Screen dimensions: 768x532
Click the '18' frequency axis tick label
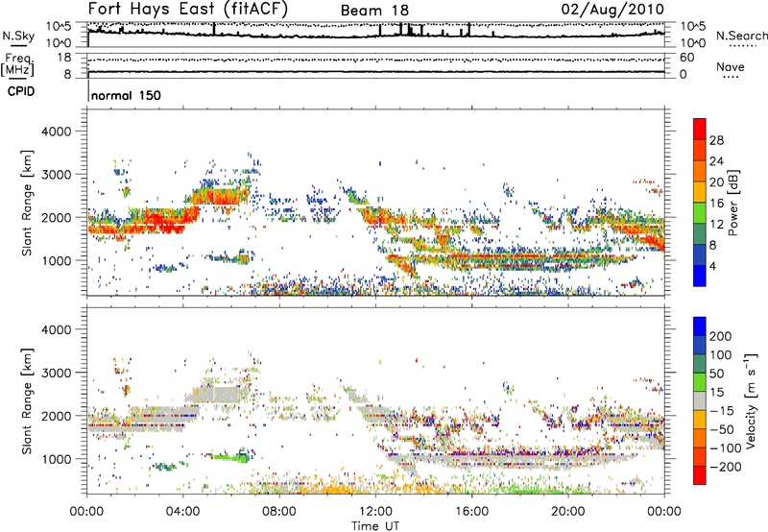(64, 58)
